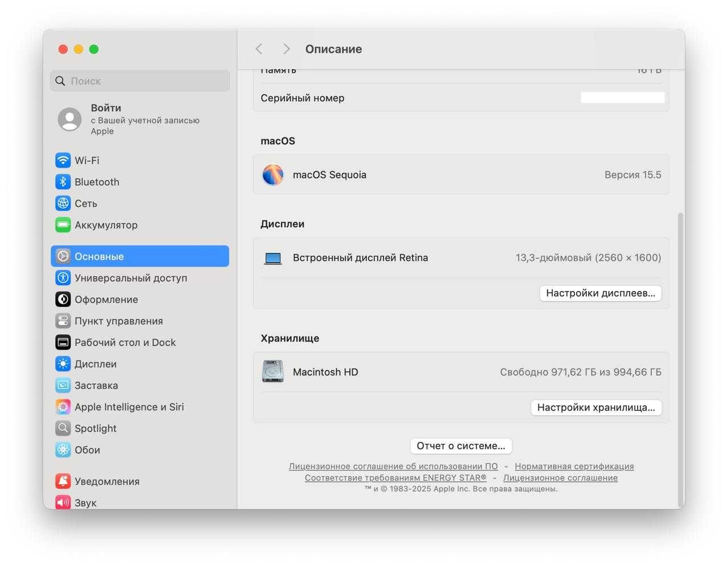Open the short Лицензионное соглашение link

coord(560,478)
